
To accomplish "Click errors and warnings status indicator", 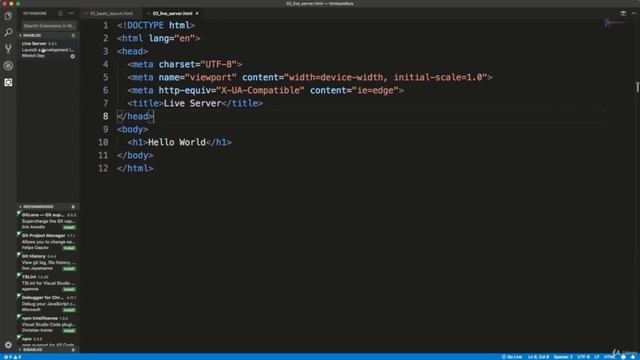I will point(12,357).
